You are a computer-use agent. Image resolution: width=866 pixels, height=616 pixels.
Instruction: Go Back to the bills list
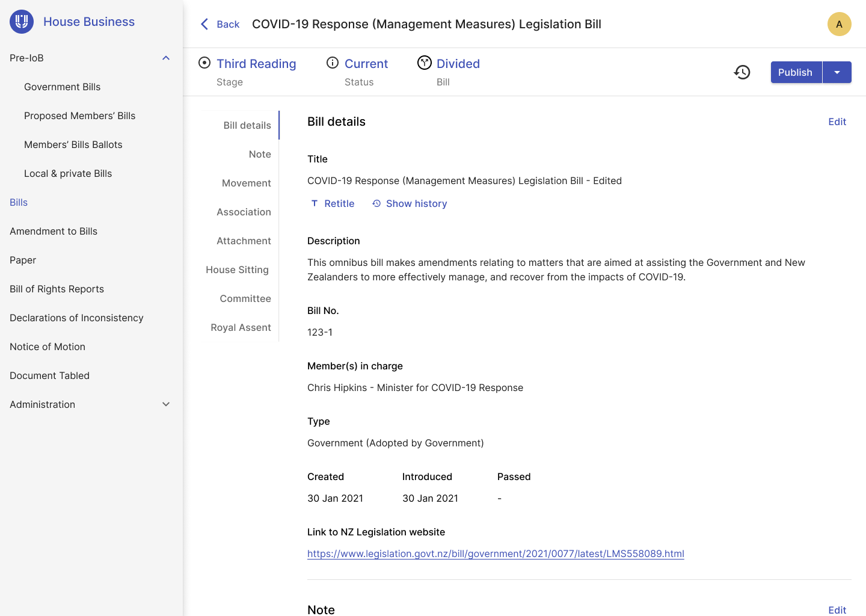[x=228, y=24]
